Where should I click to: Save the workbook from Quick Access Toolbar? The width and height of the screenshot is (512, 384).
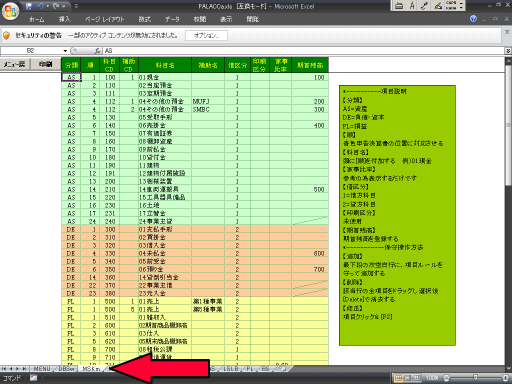pos(29,6)
